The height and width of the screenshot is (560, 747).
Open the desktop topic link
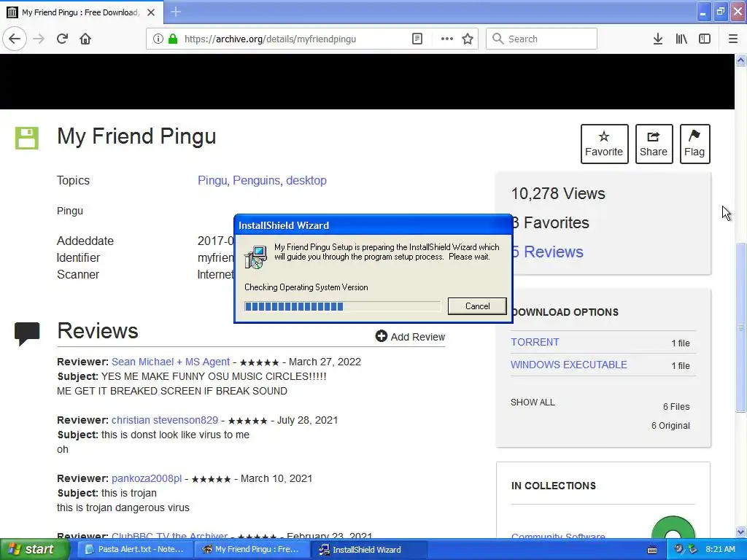[x=306, y=181]
